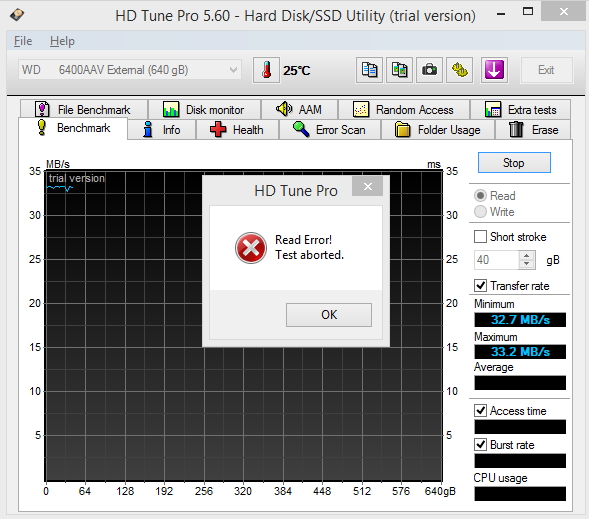Open options via the yellow wrench icon
This screenshot has height=519, width=589.
pos(459,70)
